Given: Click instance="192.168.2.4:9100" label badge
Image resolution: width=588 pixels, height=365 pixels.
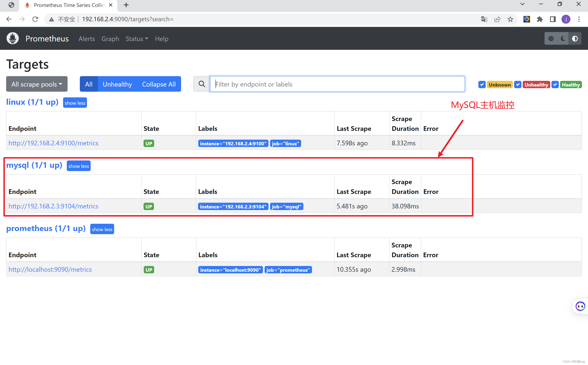Looking at the screenshot, I should click(x=233, y=143).
